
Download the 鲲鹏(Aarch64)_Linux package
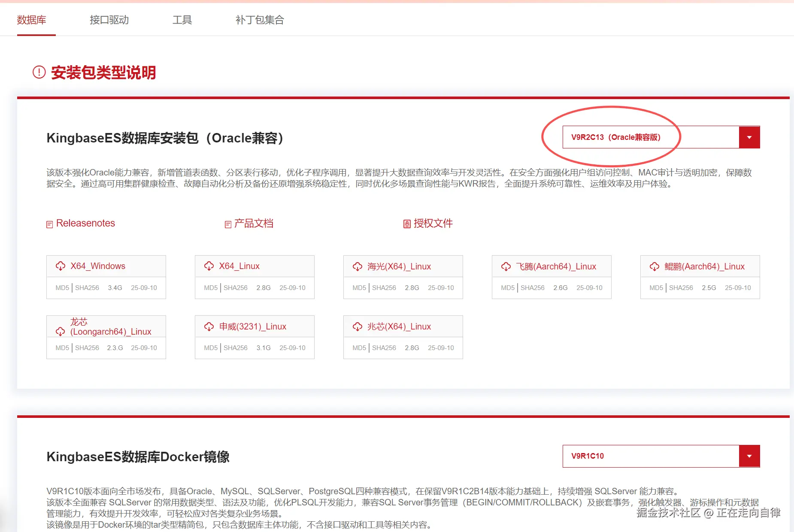pyautogui.click(x=705, y=266)
